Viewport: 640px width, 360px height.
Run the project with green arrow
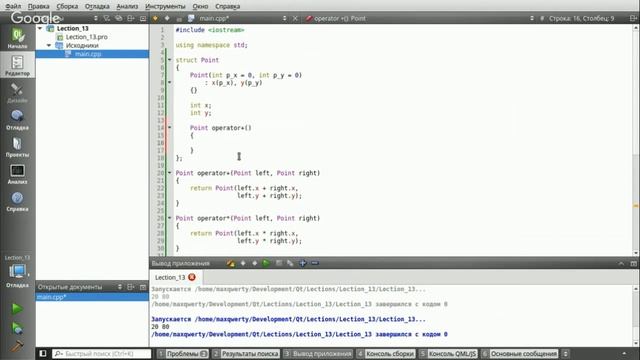point(17,309)
